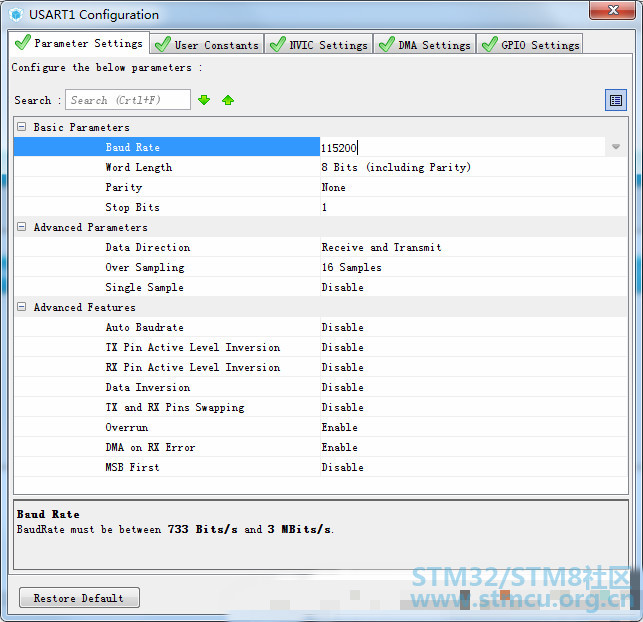Click the Restore Default button
Viewport: 643px width, 622px height.
pyautogui.click(x=79, y=598)
